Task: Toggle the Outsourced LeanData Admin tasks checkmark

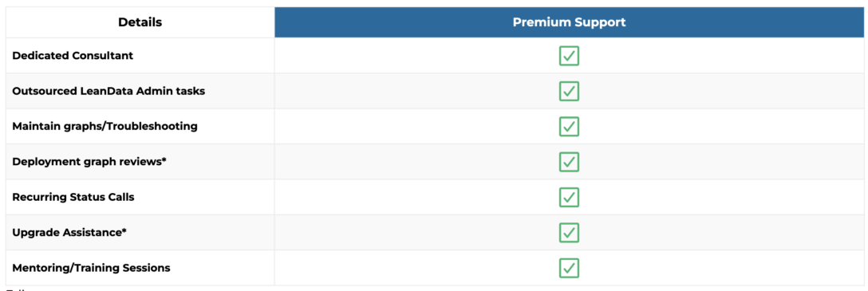Action: (x=569, y=91)
